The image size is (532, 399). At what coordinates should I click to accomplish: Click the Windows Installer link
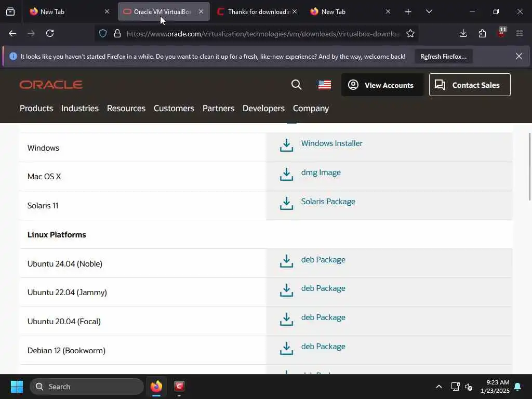click(x=331, y=143)
